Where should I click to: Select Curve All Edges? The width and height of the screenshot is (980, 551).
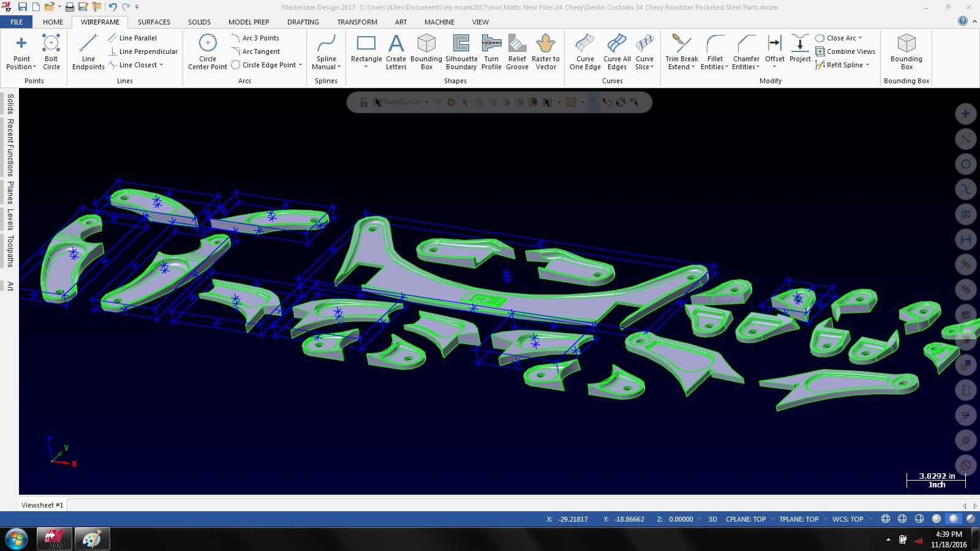(x=617, y=52)
